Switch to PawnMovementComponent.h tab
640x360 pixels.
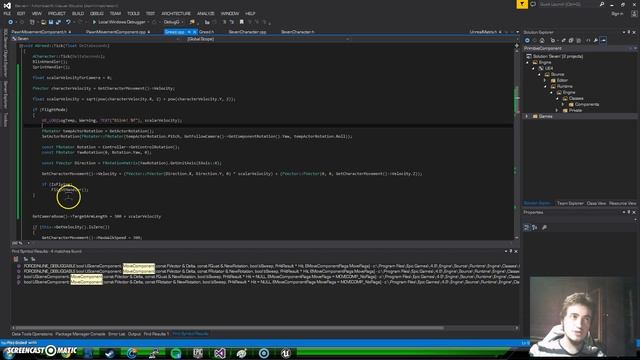click(x=41, y=32)
